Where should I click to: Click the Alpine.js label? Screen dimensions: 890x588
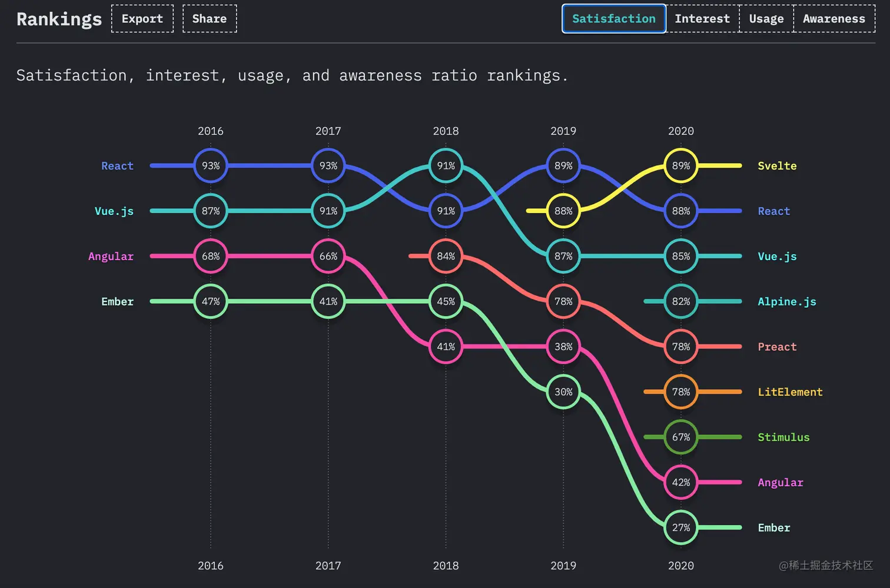coord(787,302)
